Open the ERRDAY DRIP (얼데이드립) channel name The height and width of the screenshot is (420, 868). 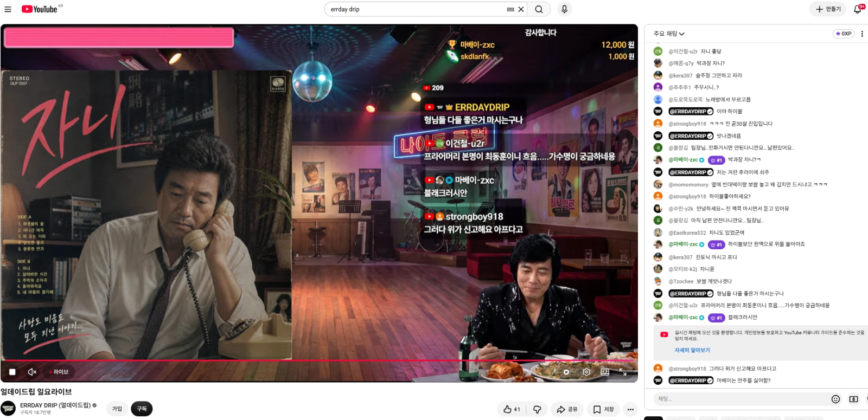(55, 405)
